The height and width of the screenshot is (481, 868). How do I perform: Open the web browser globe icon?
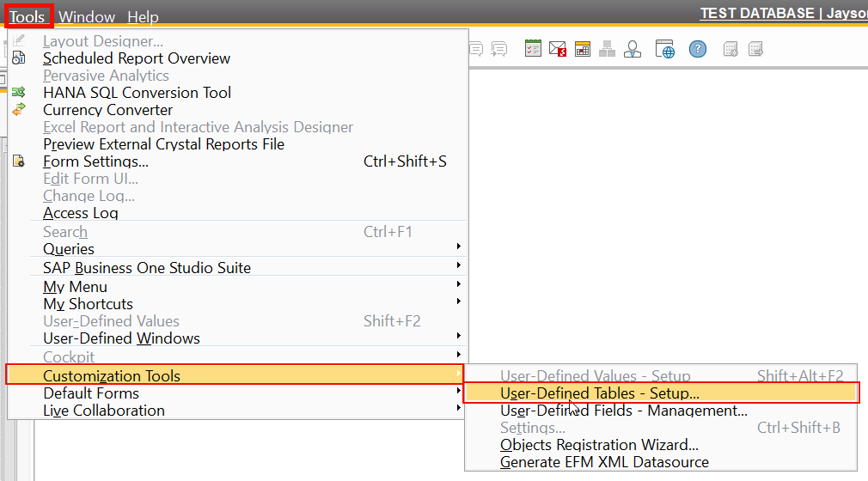pyautogui.click(x=665, y=49)
